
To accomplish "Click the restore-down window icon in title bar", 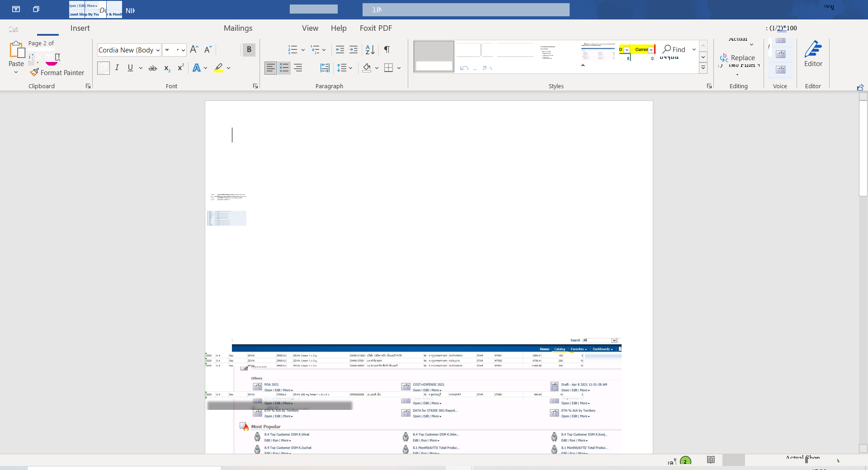I will [36, 9].
